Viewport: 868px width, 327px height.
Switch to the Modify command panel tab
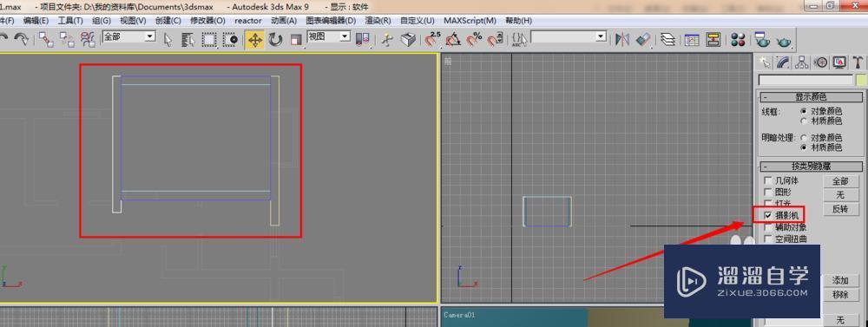[x=783, y=62]
